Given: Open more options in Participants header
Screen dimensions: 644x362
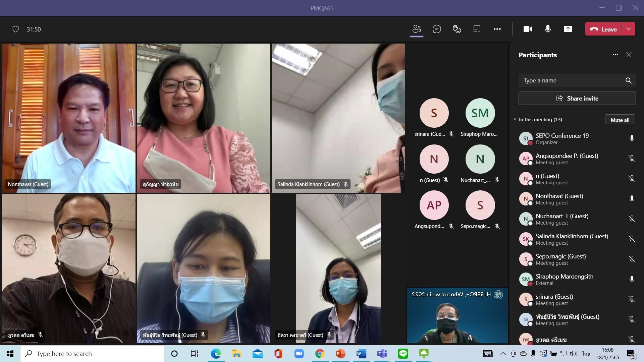Looking at the screenshot, I should point(615,55).
